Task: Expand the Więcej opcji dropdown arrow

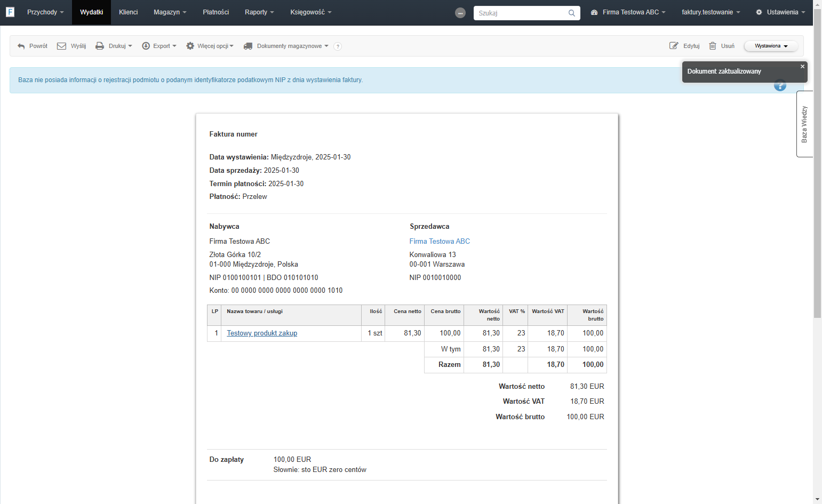Action: pos(232,46)
